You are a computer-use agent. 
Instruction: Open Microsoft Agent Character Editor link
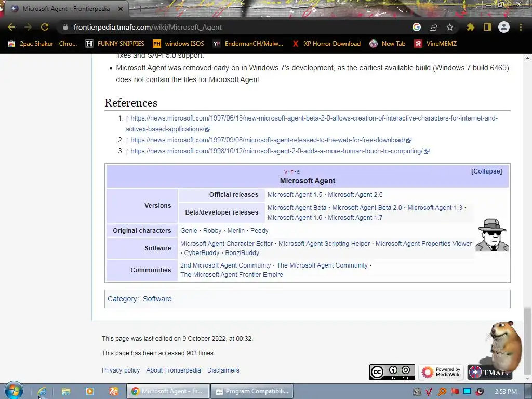tap(227, 244)
